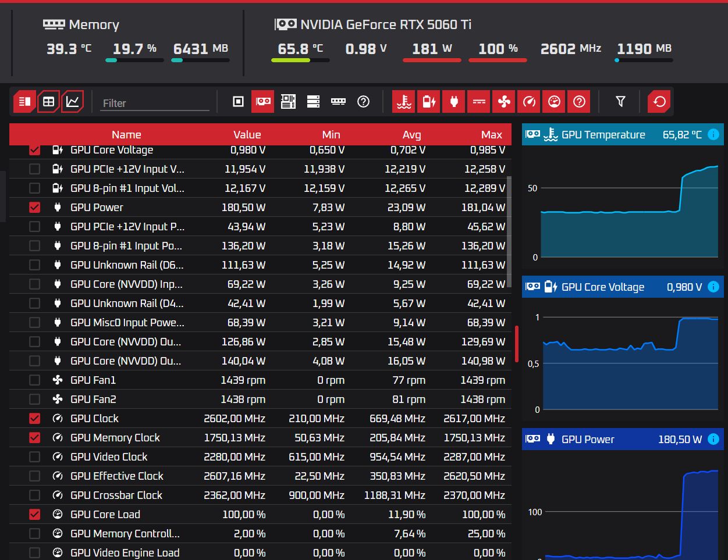Toggle the red question-mark sensor filter
This screenshot has height=560, width=728.
coord(579,102)
